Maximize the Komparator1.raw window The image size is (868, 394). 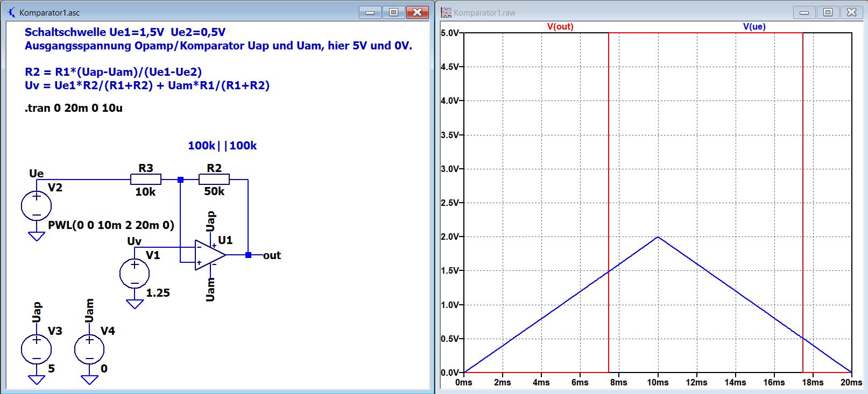(828, 12)
